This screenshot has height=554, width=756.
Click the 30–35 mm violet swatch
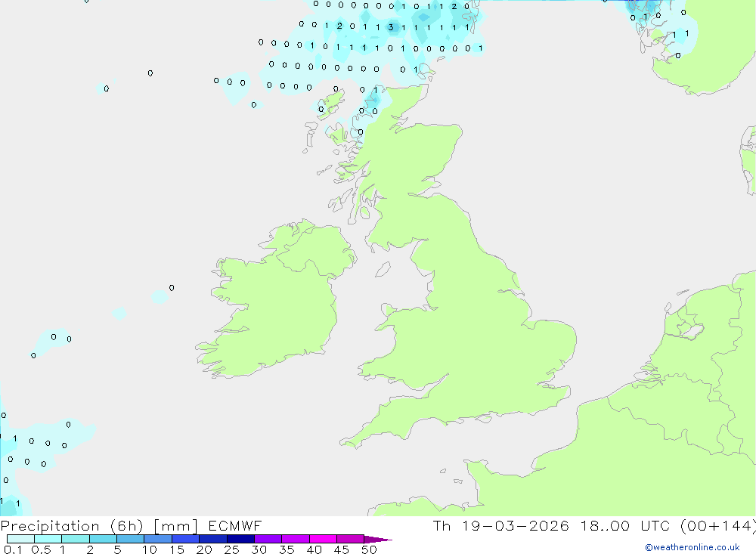[268, 539]
